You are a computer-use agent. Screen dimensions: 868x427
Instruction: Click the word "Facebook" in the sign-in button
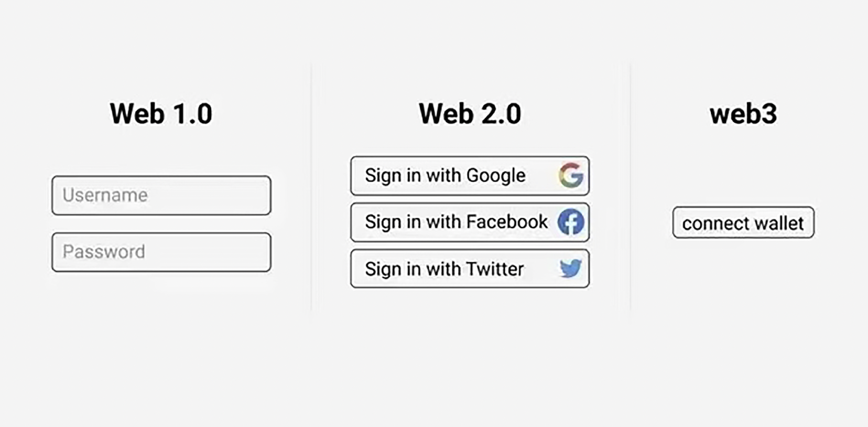507,222
